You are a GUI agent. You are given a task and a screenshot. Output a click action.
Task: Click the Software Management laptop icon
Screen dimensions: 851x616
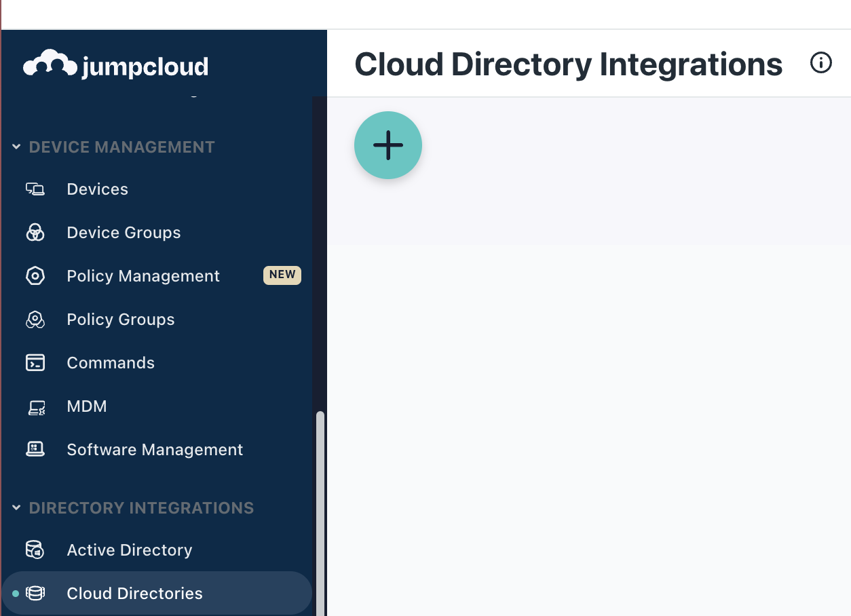coord(35,449)
